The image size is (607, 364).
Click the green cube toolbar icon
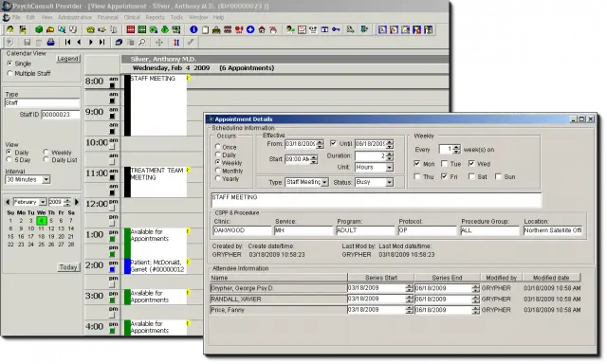tap(39, 29)
